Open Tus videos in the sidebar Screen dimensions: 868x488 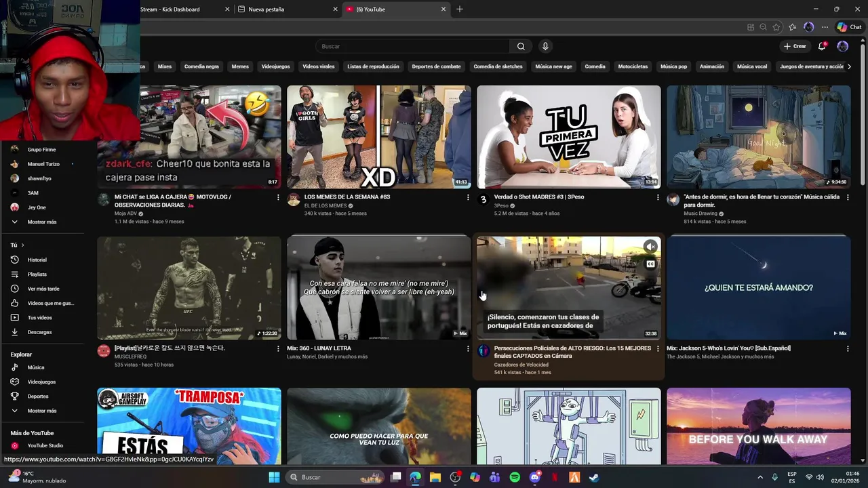coord(43,317)
